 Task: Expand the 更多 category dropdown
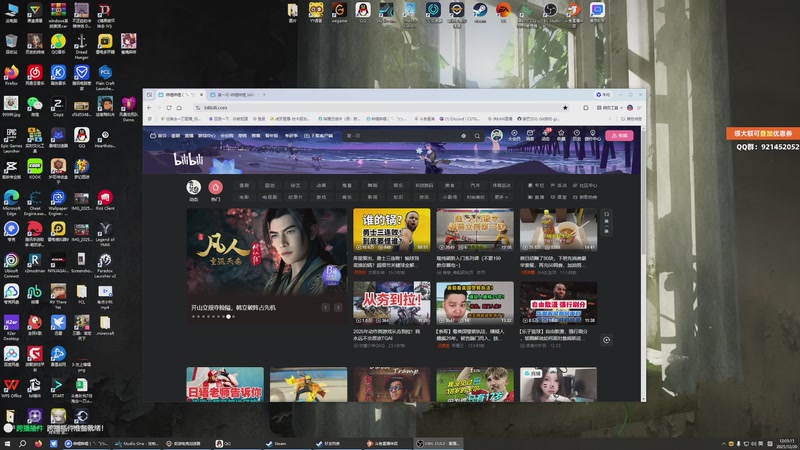[501, 197]
